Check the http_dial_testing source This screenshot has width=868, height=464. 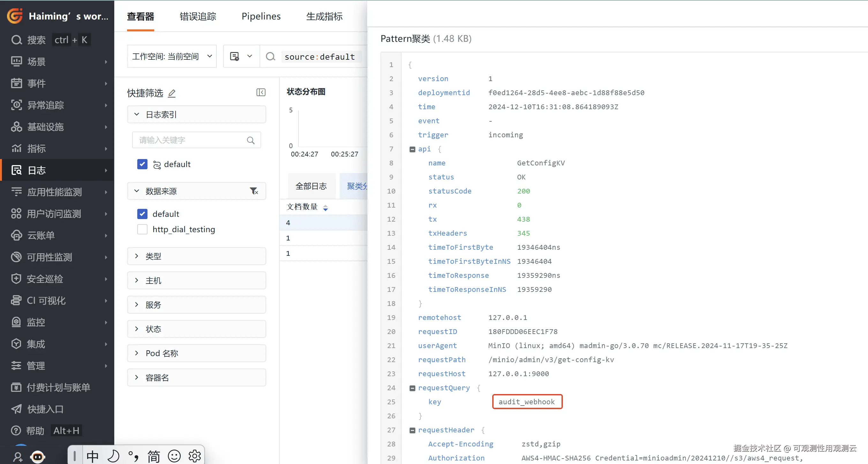[142, 229]
